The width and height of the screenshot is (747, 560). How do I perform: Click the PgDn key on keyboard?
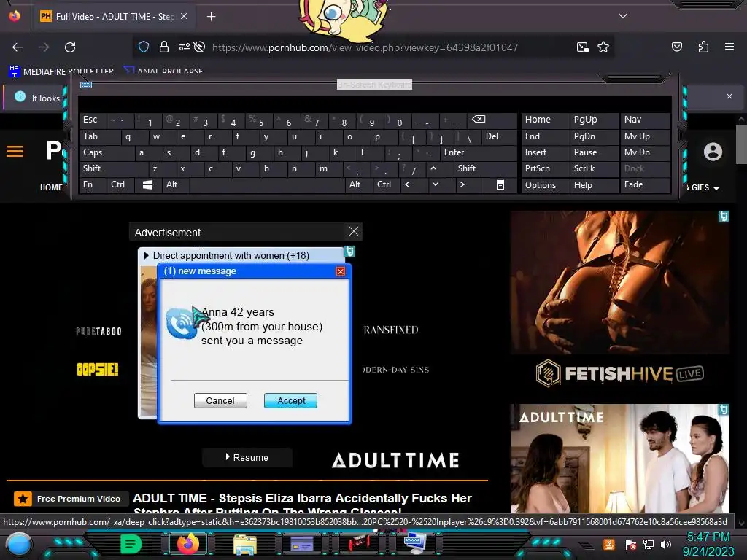coord(594,136)
